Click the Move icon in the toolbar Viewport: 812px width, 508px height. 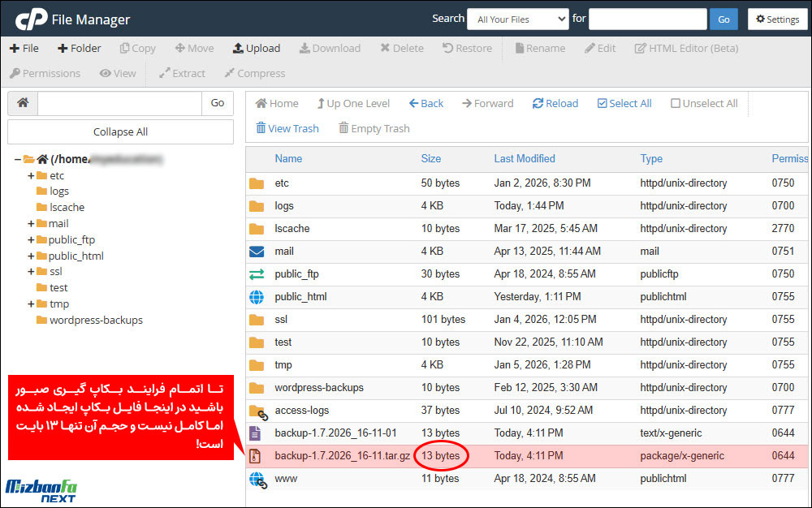tap(194, 49)
